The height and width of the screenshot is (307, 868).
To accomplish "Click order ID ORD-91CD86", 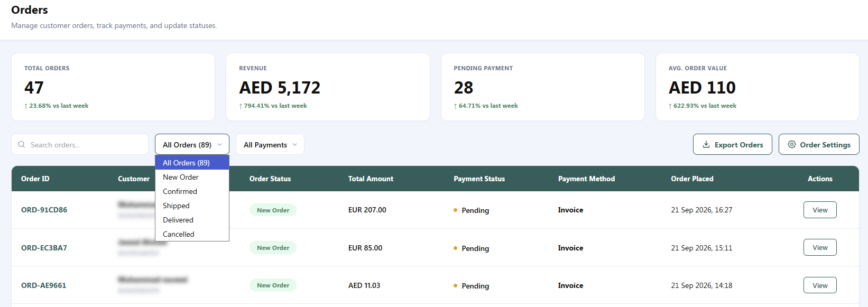I will coord(44,210).
